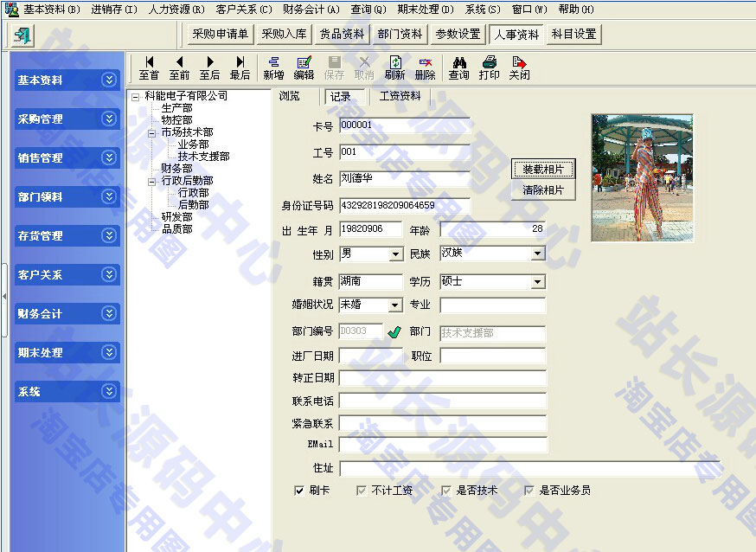Collapse the 行政后勤部 tree node
This screenshot has height=552, width=756.
tap(151, 182)
